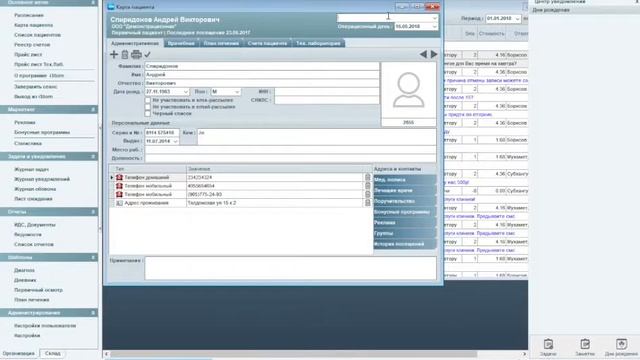The image size is (640, 360).
Task: Tick 'Не участвовать в sms-рассылке' checkbox
Action: (148, 100)
